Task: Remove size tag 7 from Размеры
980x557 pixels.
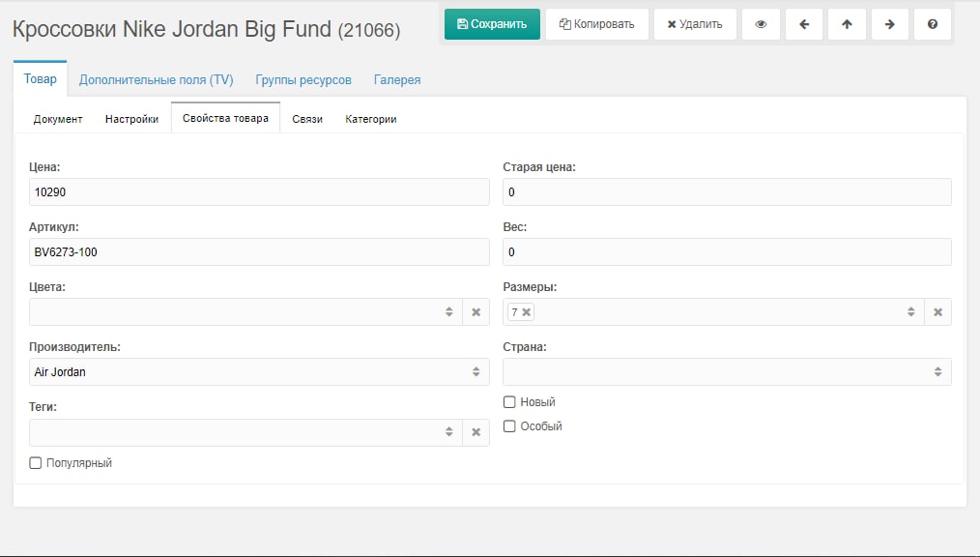Action: [x=527, y=312]
